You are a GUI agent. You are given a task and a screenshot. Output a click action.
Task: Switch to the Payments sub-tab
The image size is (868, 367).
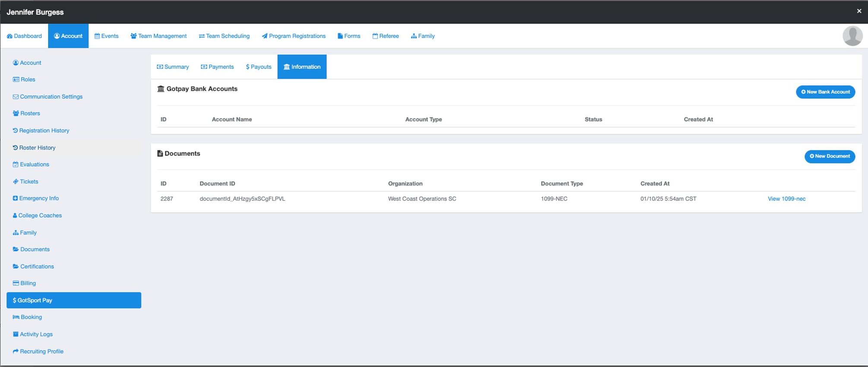coord(217,67)
